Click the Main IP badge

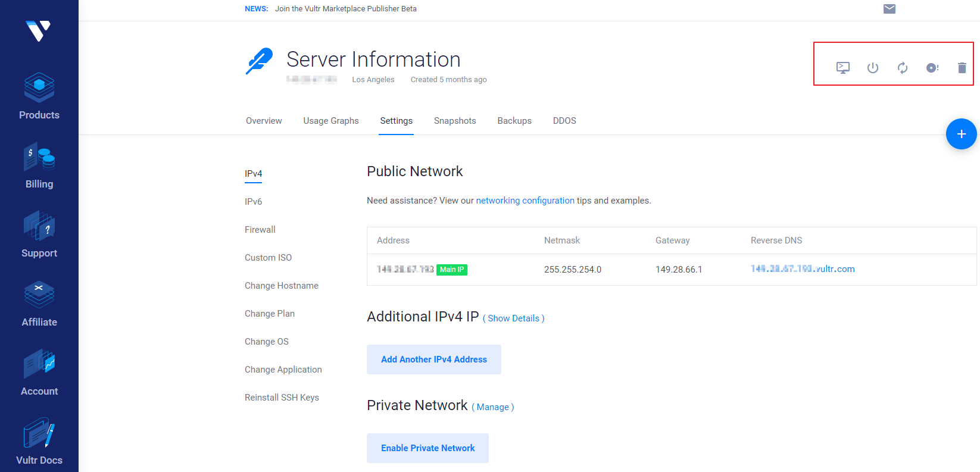click(x=452, y=270)
